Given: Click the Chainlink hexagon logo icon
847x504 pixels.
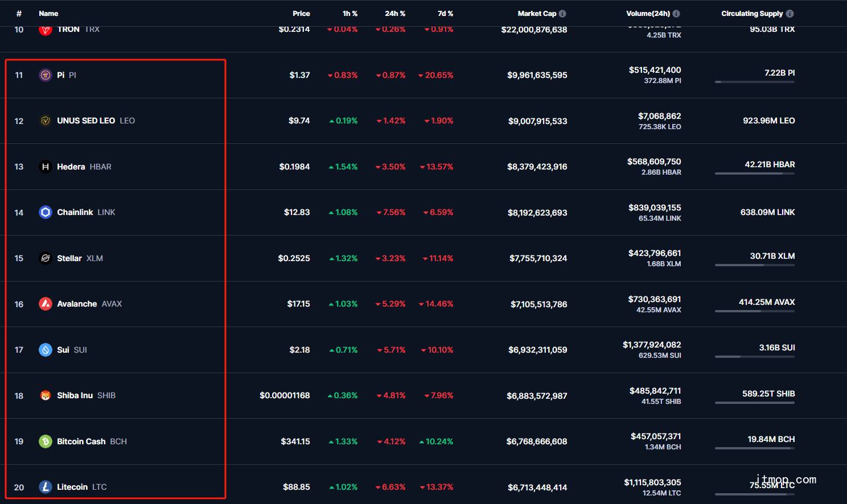Looking at the screenshot, I should [46, 212].
